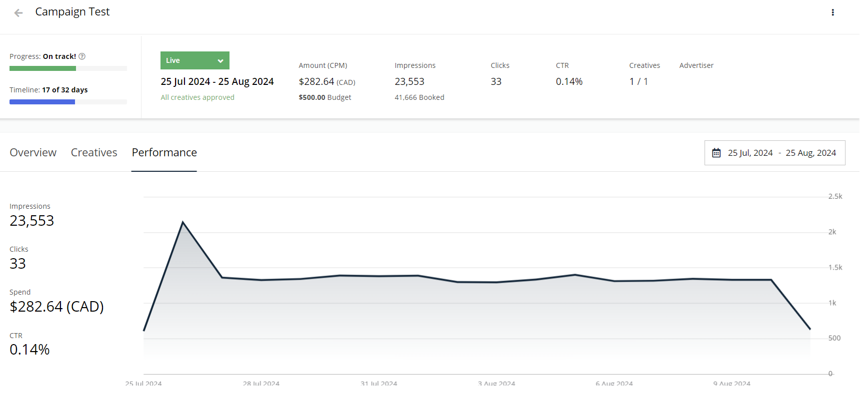Click the 'Progress: On track!' label
Image resolution: width=868 pixels, height=406 pixels.
(x=43, y=57)
